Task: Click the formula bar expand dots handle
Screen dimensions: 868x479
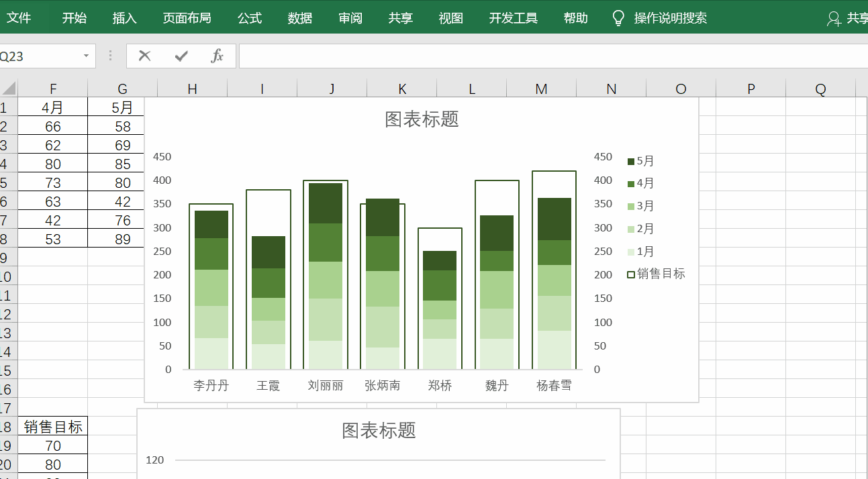Action: click(x=111, y=56)
